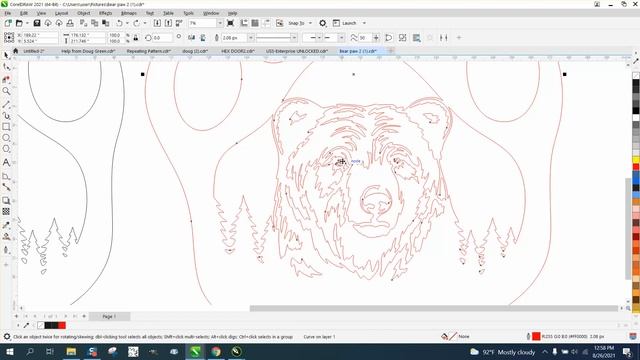Select the Artistic Media tool
This screenshot has width=640, height=360.
point(6,116)
